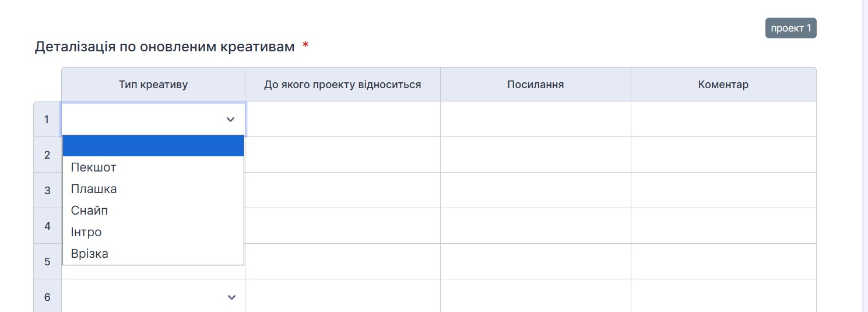868x312 pixels.
Task: Click the Коментар column header
Action: pyautogui.click(x=723, y=85)
